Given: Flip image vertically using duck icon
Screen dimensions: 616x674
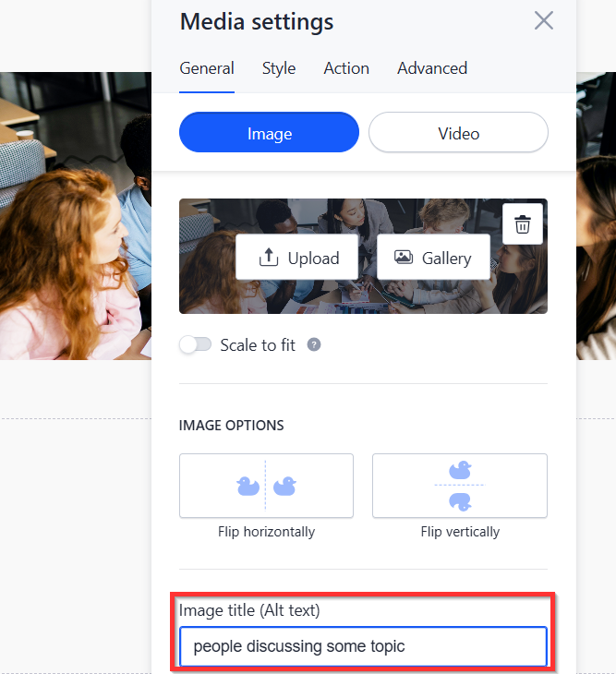Looking at the screenshot, I should tap(460, 486).
